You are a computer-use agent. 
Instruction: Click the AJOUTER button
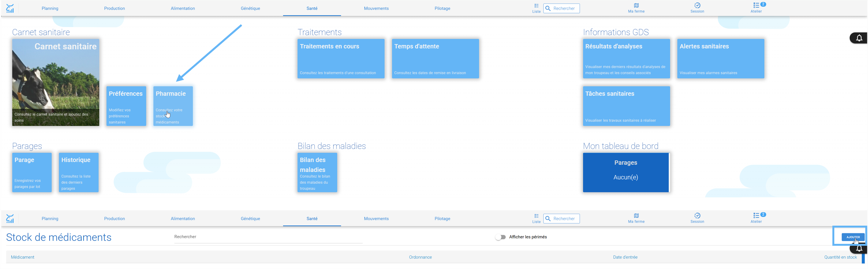[x=853, y=237]
